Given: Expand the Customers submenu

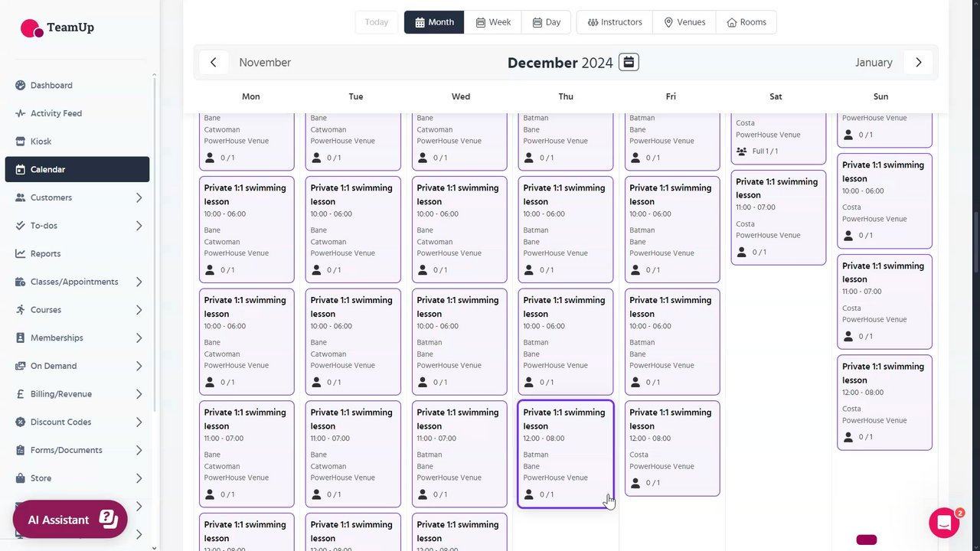Looking at the screenshot, I should pos(139,197).
